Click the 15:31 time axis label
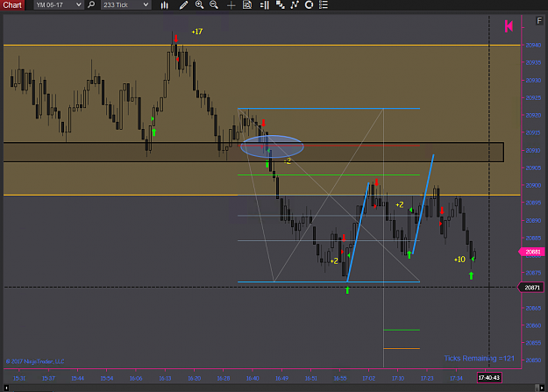The width and height of the screenshot is (548, 392). click(x=19, y=378)
